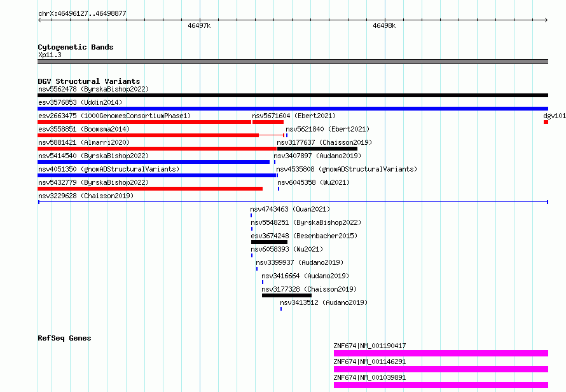Click the DGV Structural Variants track heading
The width and height of the screenshot is (566, 392).
point(89,81)
